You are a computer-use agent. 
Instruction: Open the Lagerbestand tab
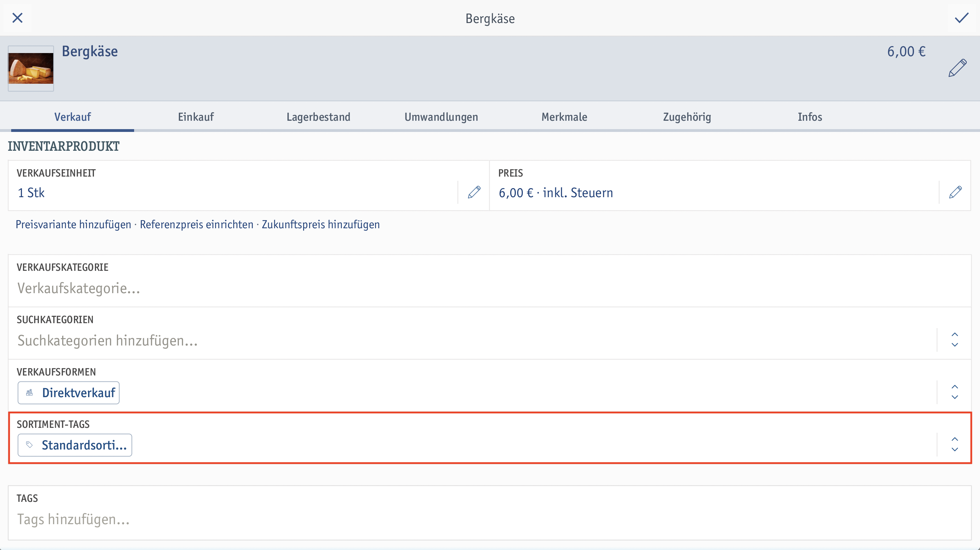pos(319,117)
